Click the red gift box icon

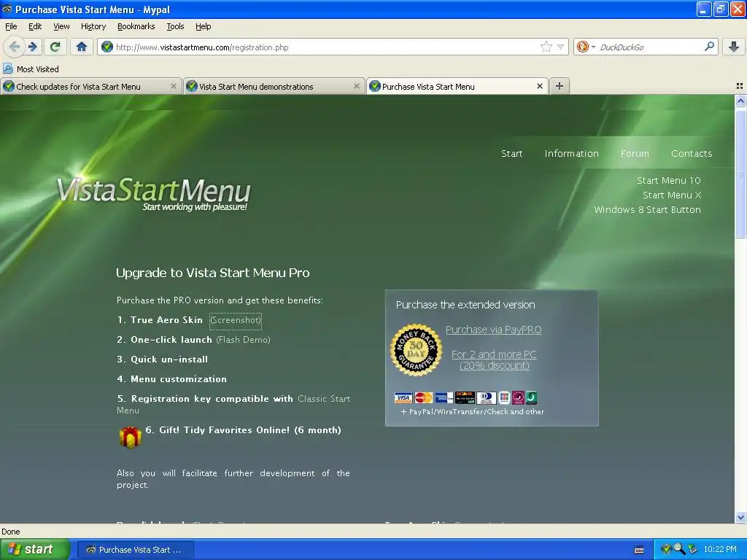point(130,437)
